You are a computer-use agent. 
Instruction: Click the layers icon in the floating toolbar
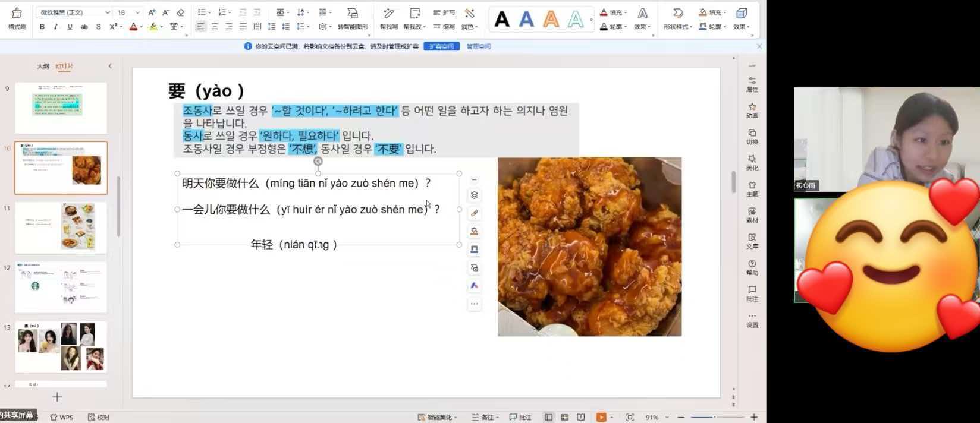[x=474, y=195]
